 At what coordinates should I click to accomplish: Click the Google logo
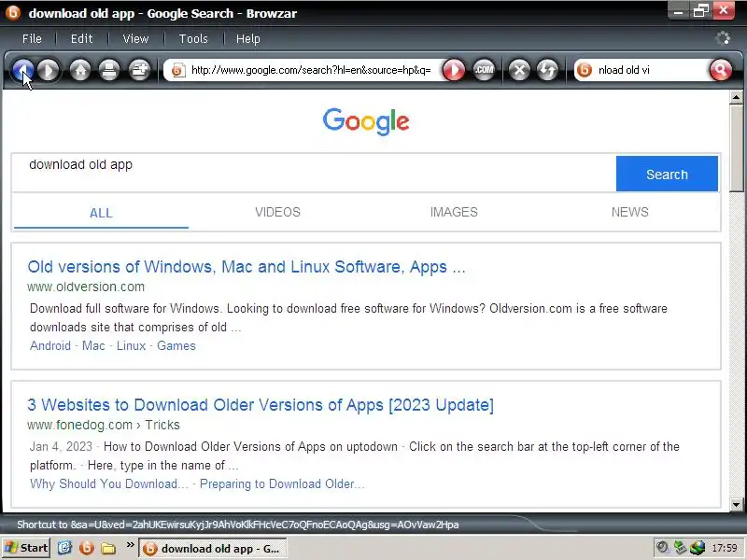point(366,121)
